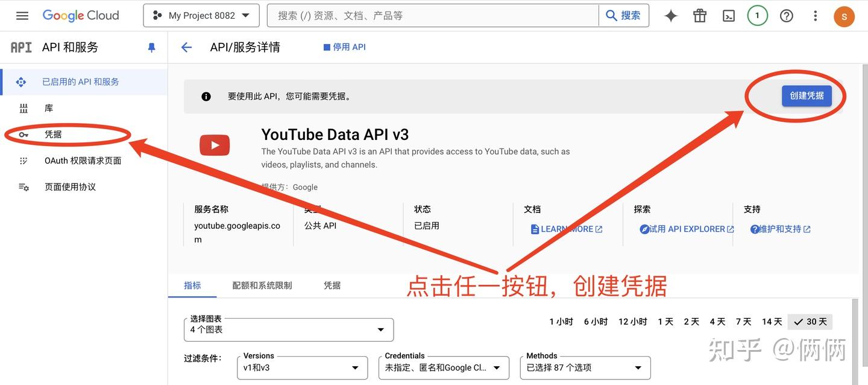Open the 库 section in the sidebar

click(48, 107)
